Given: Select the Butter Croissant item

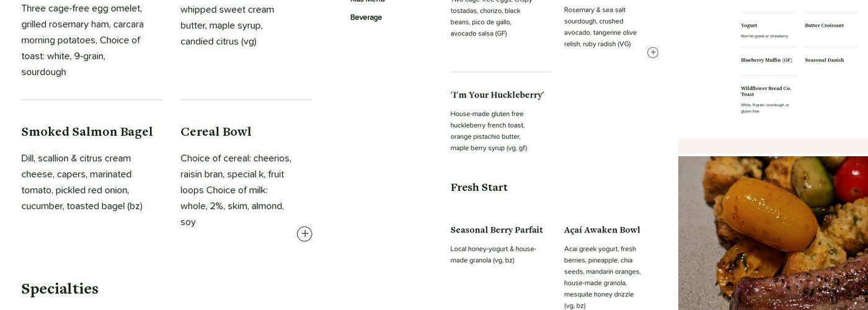Looking at the screenshot, I should click(x=824, y=25).
